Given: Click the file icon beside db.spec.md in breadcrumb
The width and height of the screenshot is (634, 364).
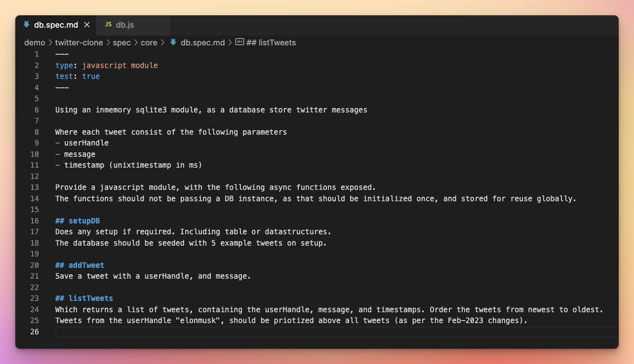Looking at the screenshot, I should (173, 43).
